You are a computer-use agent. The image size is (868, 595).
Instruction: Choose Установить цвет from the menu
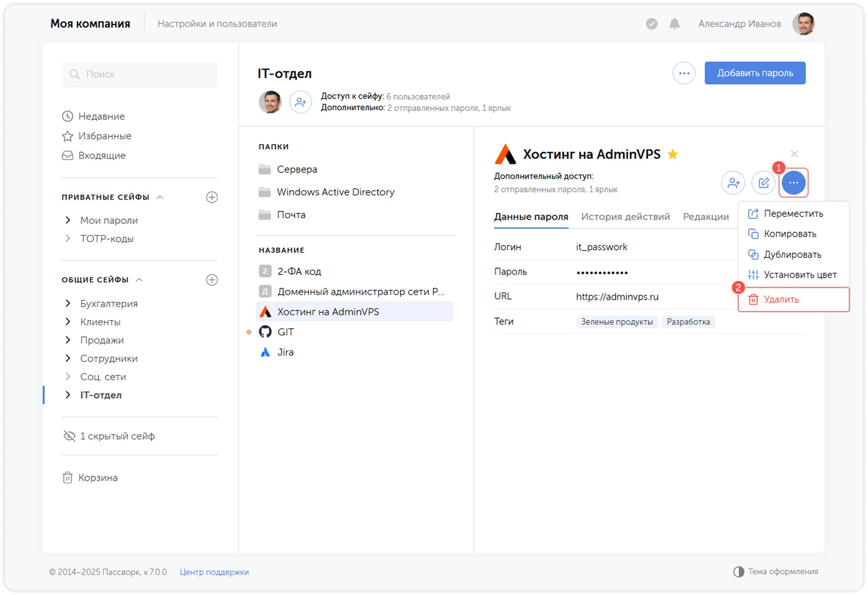tap(793, 275)
